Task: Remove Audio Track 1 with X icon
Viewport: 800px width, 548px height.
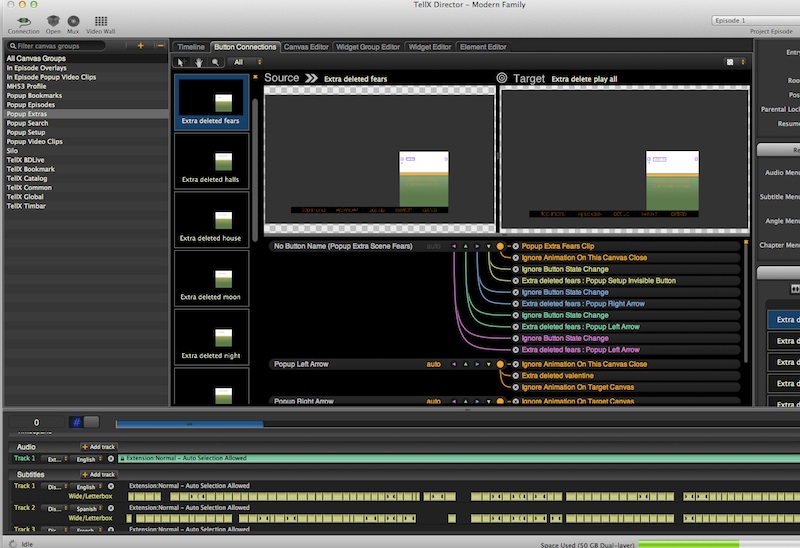Action: pos(111,459)
